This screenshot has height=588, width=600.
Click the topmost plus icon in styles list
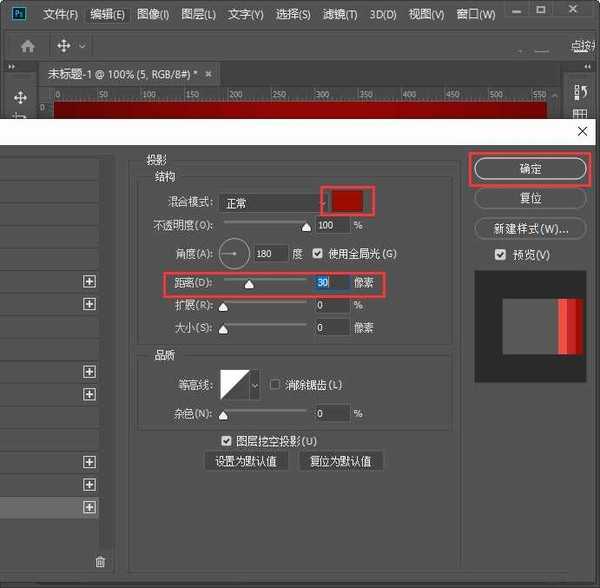click(90, 282)
